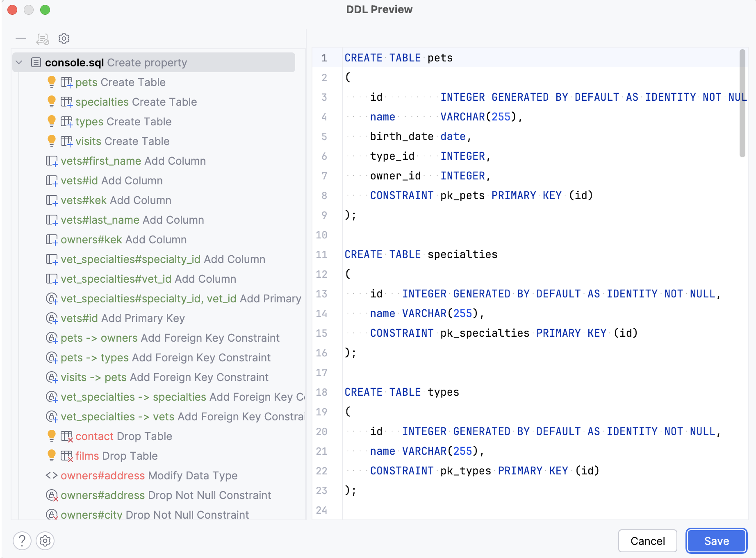The width and height of the screenshot is (756, 558).
Task: Click the file icon beside console.sql
Action: pos(36,62)
